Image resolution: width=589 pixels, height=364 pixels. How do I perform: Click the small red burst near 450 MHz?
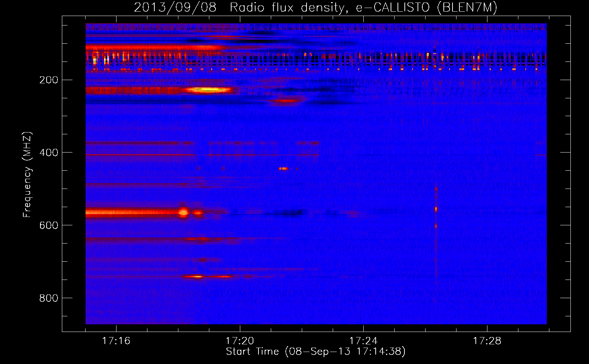coord(284,169)
